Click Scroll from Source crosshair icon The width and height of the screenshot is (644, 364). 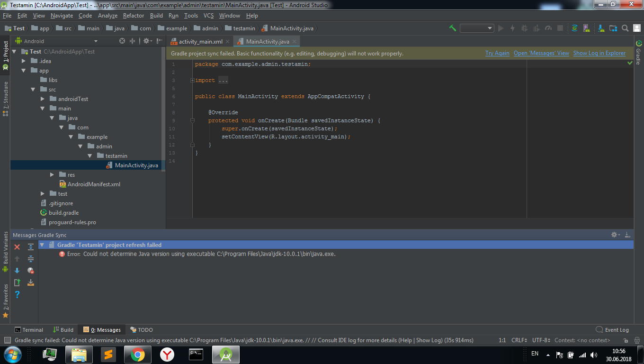coord(122,41)
